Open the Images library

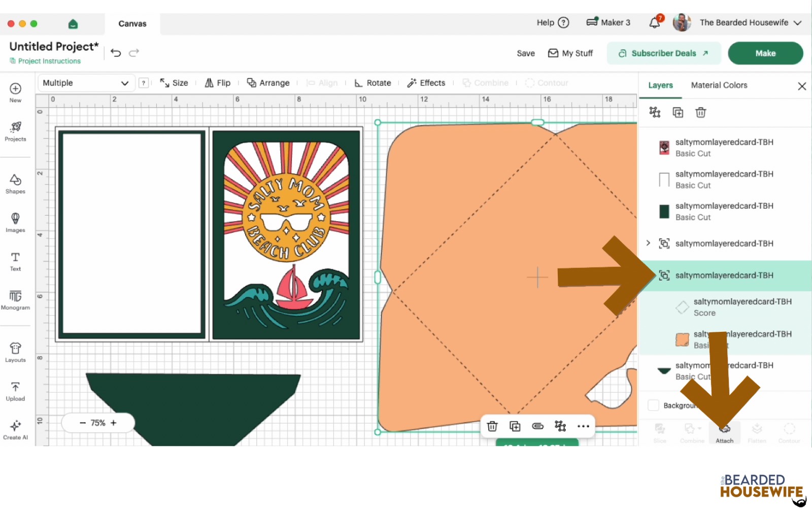pyautogui.click(x=15, y=223)
